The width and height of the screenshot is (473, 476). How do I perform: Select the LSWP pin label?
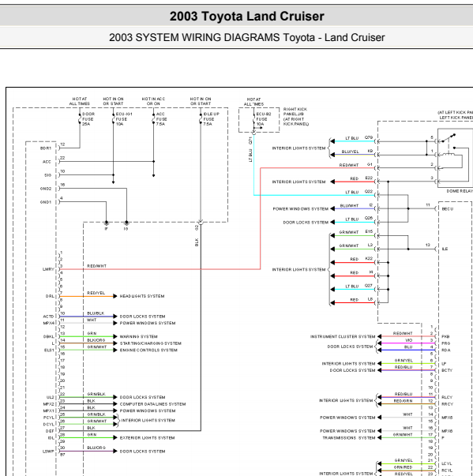click(48, 451)
